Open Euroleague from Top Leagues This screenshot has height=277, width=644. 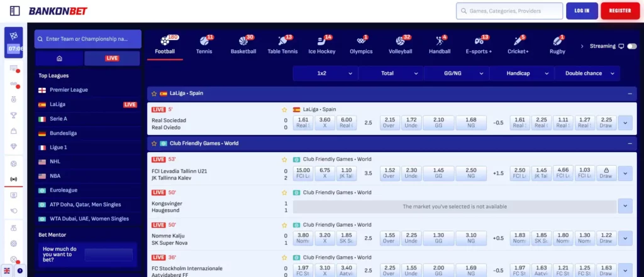click(88, 190)
